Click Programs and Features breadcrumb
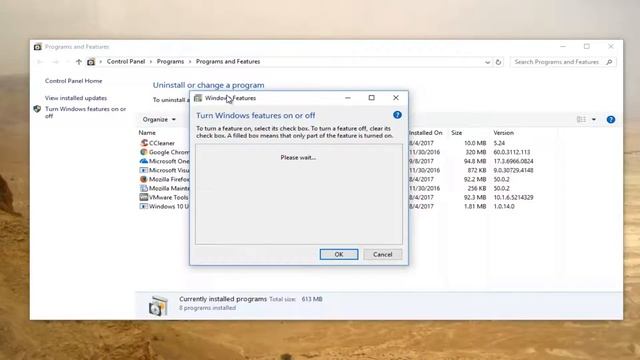 [x=228, y=62]
